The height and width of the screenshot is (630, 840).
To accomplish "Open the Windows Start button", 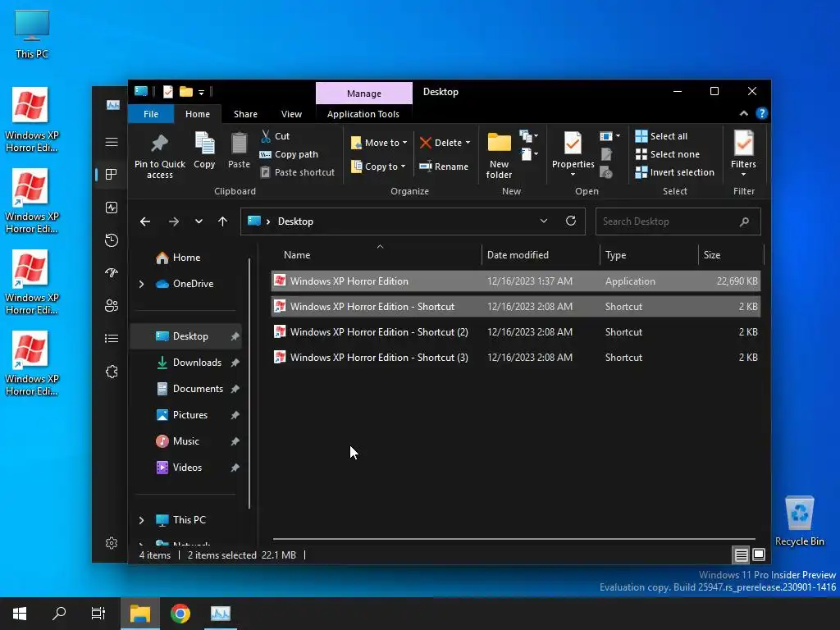I will [20, 614].
